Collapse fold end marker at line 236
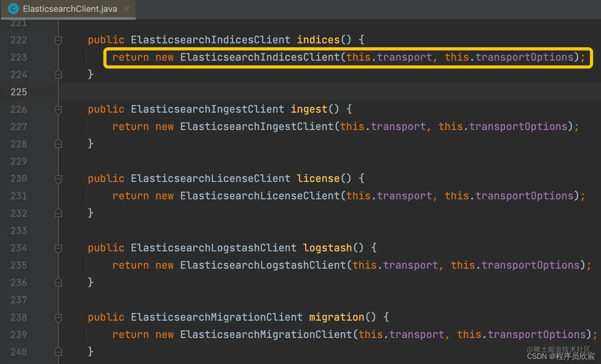Screen dimensions: 601x364 click(x=58, y=282)
